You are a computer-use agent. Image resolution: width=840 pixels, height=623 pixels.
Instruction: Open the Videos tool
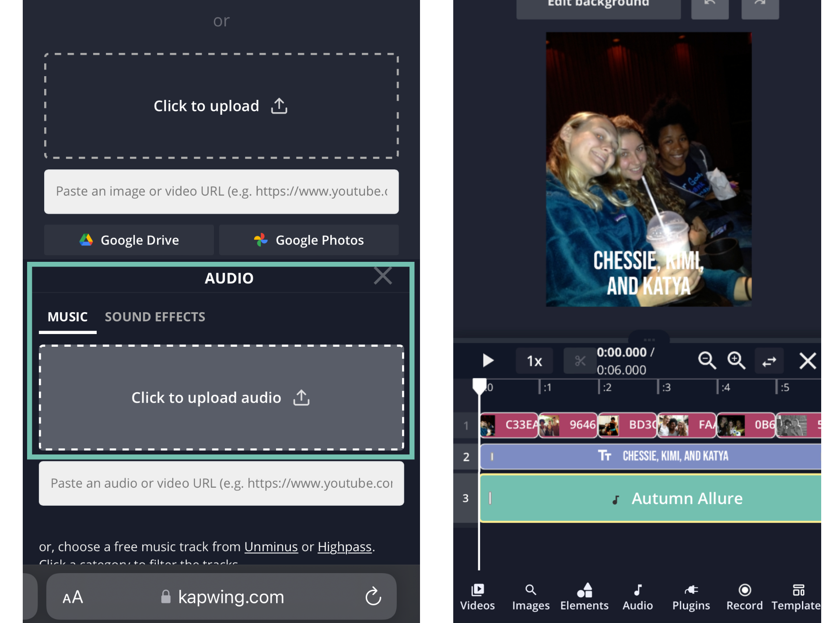pyautogui.click(x=477, y=597)
